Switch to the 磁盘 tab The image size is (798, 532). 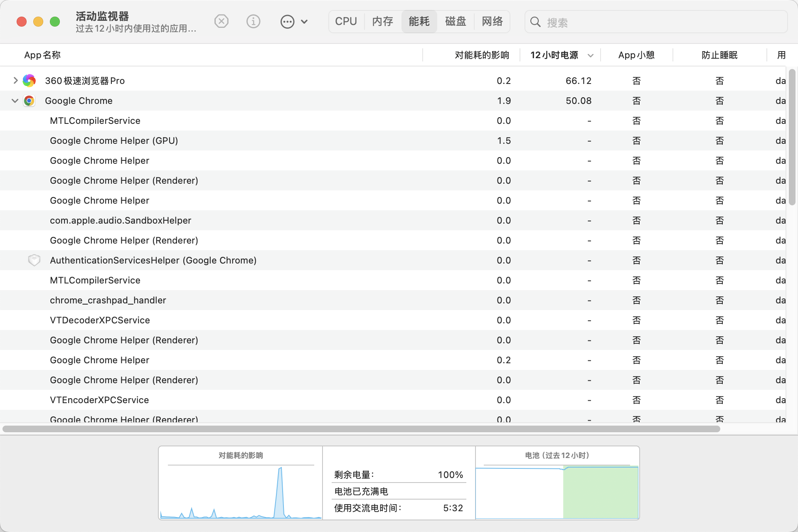coord(456,21)
